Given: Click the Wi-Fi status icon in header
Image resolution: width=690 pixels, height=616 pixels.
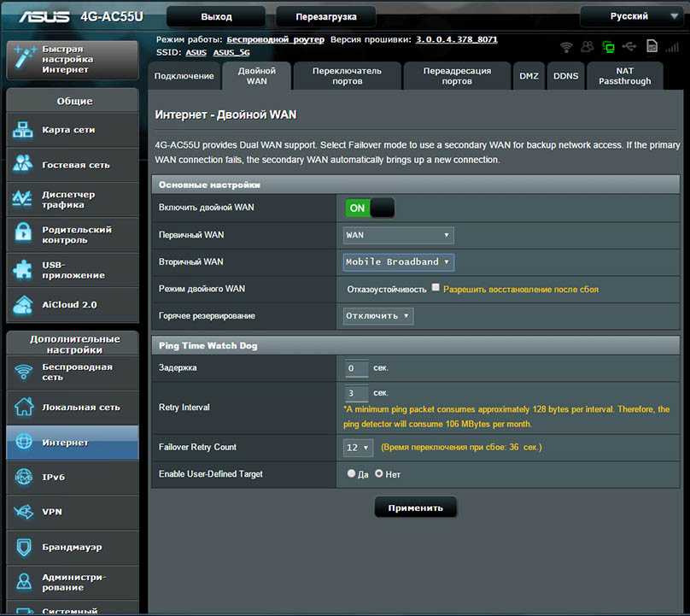Looking at the screenshot, I should [x=566, y=47].
